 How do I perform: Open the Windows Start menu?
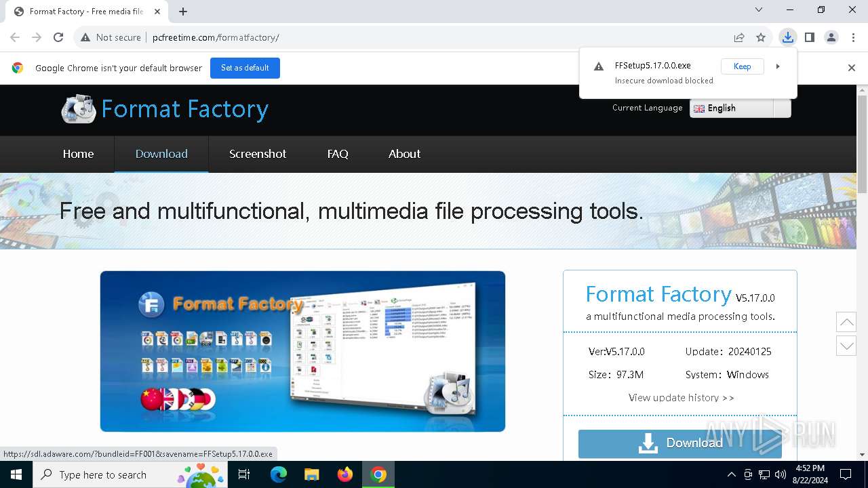click(16, 474)
